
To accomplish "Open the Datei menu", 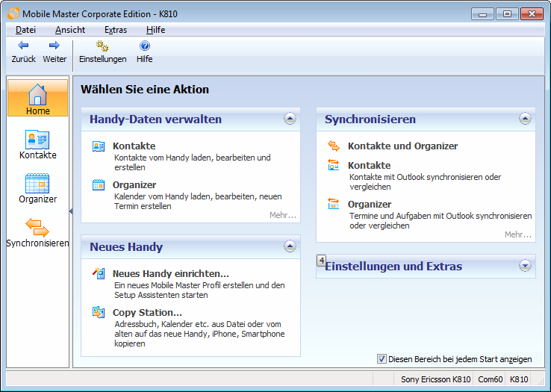I will [x=25, y=30].
